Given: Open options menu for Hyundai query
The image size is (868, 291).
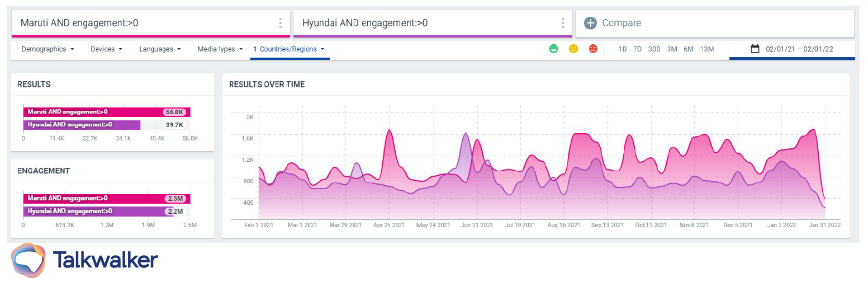Looking at the screenshot, I should point(563,23).
